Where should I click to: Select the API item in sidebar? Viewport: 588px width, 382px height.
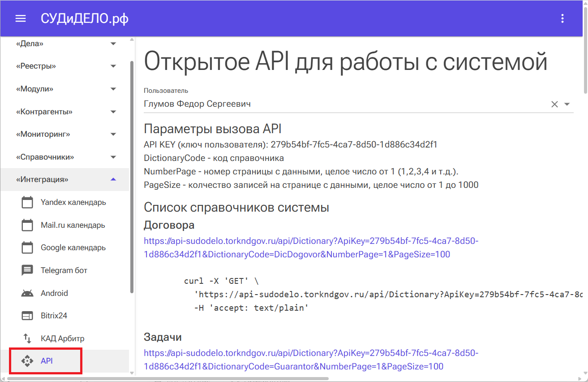pos(47,361)
